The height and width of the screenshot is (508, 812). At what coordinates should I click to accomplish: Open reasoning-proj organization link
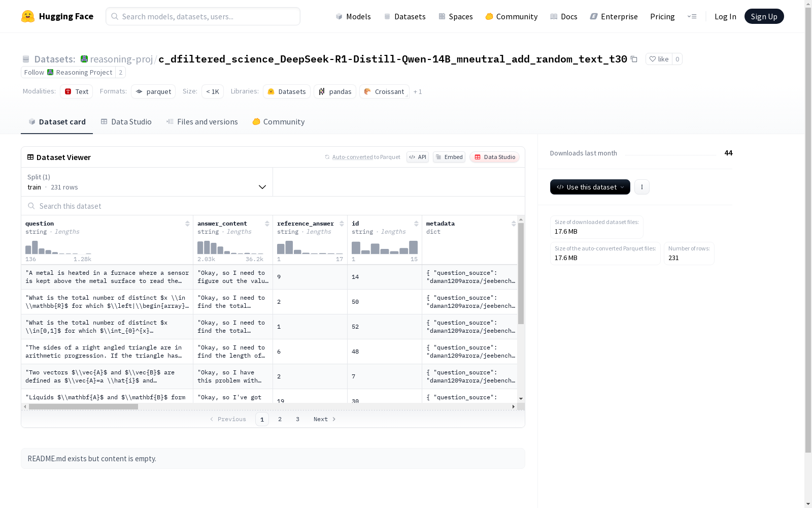pos(121,59)
